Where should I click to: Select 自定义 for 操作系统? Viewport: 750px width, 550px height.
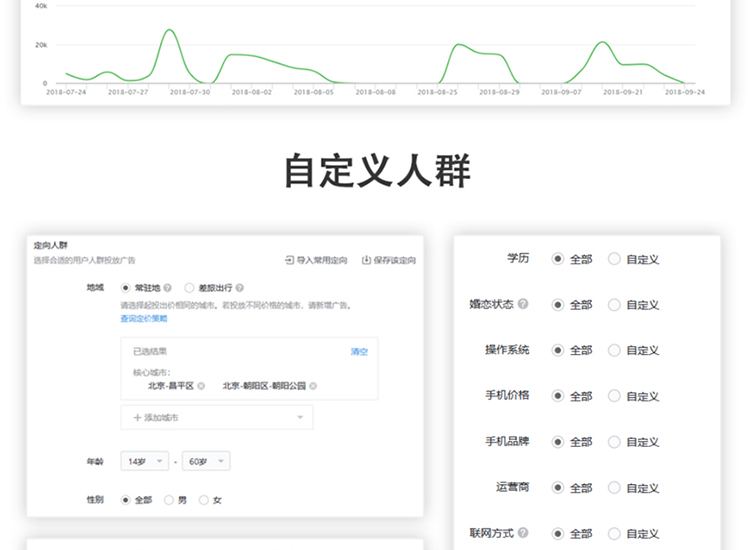614,350
